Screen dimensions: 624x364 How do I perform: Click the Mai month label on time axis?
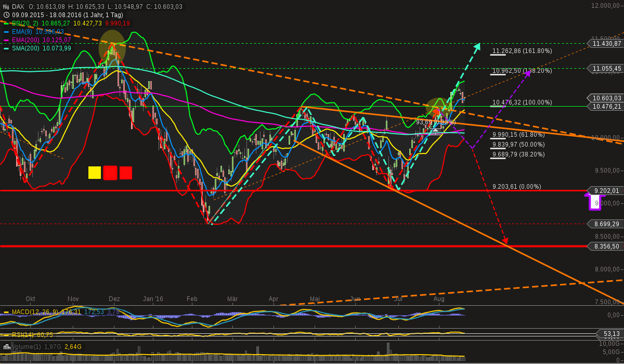[x=315, y=299]
